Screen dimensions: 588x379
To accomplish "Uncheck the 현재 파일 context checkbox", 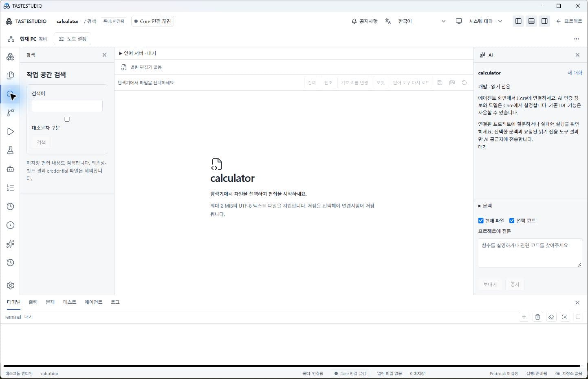I will 481,221.
